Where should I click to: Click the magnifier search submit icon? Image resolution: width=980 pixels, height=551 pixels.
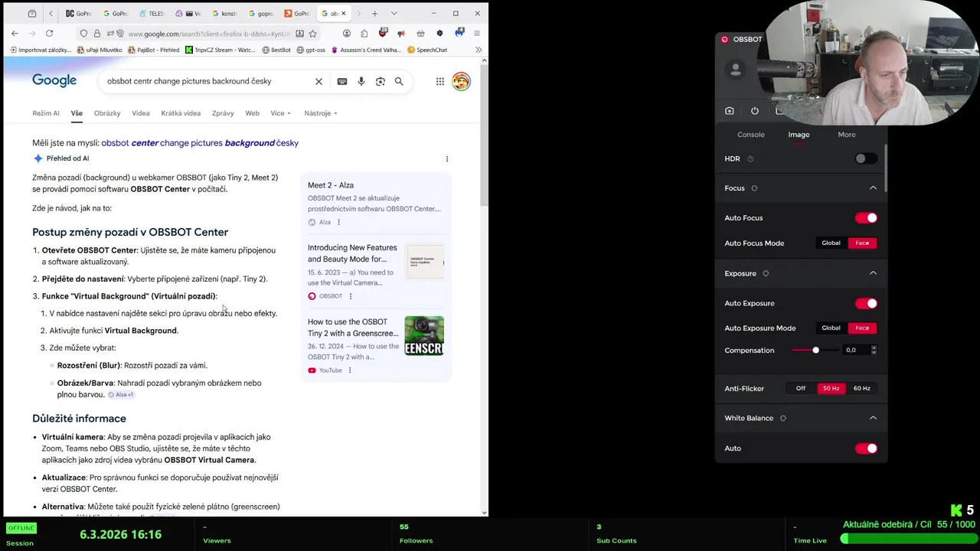click(x=399, y=81)
